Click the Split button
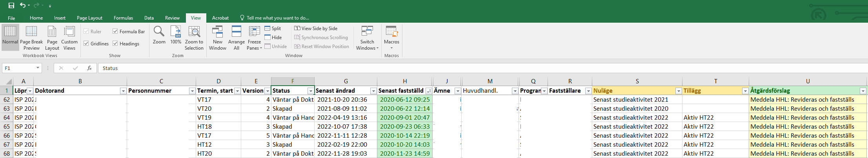868x158 pixels. click(x=273, y=28)
